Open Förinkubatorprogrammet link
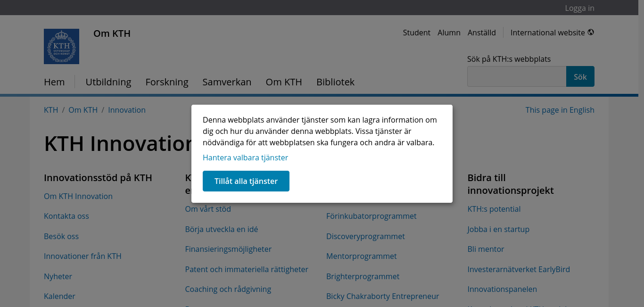This screenshot has height=307, width=644. (372, 216)
